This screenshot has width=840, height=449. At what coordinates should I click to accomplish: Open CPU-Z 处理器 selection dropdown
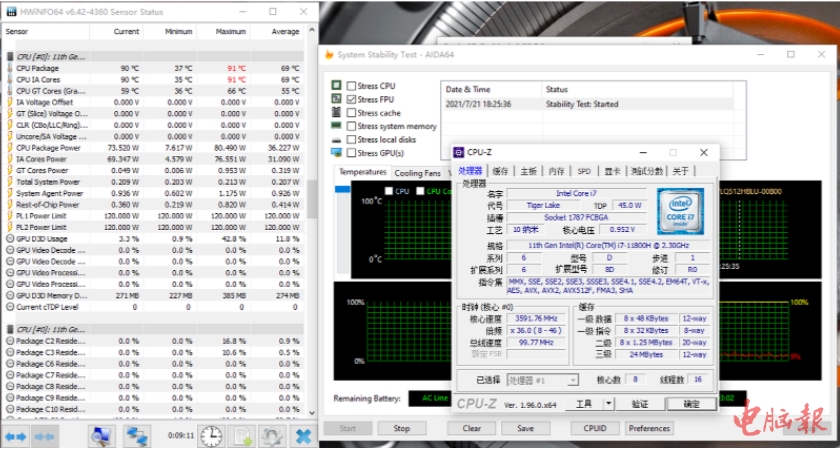pyautogui.click(x=545, y=380)
